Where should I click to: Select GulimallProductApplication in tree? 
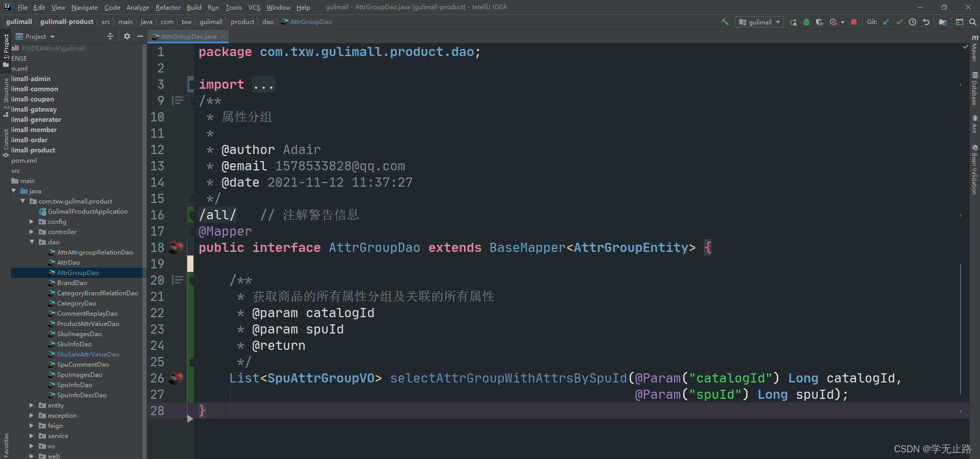[x=87, y=211]
